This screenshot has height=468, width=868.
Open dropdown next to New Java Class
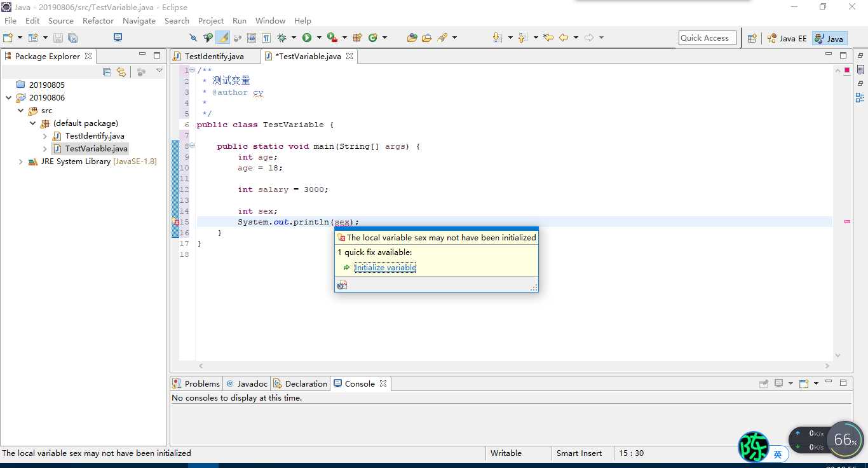click(384, 38)
